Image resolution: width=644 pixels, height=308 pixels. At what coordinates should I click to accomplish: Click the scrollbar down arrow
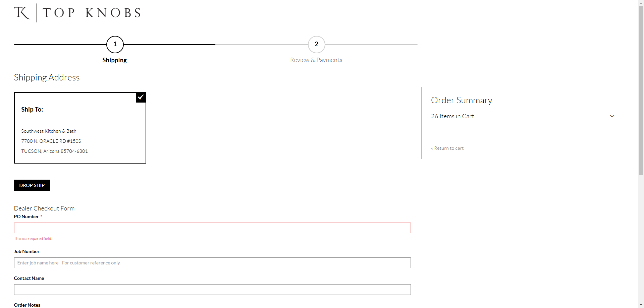641,305
